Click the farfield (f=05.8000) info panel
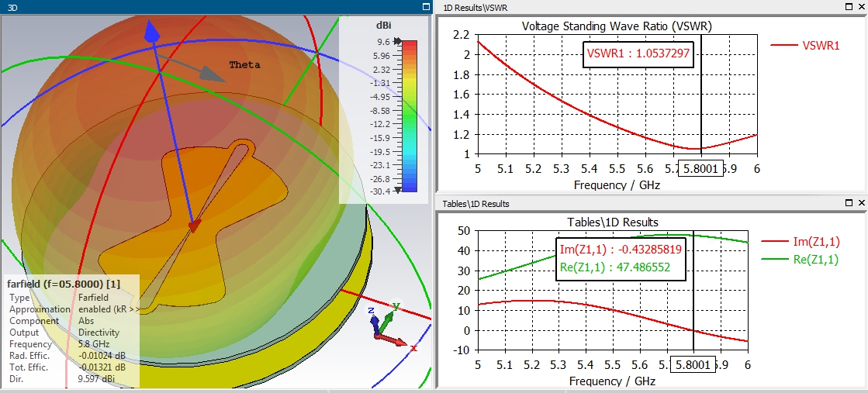This screenshot has width=868, height=393. (72, 331)
